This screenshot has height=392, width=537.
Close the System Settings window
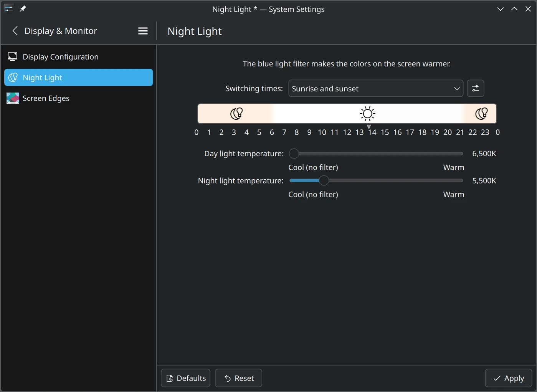click(x=528, y=9)
